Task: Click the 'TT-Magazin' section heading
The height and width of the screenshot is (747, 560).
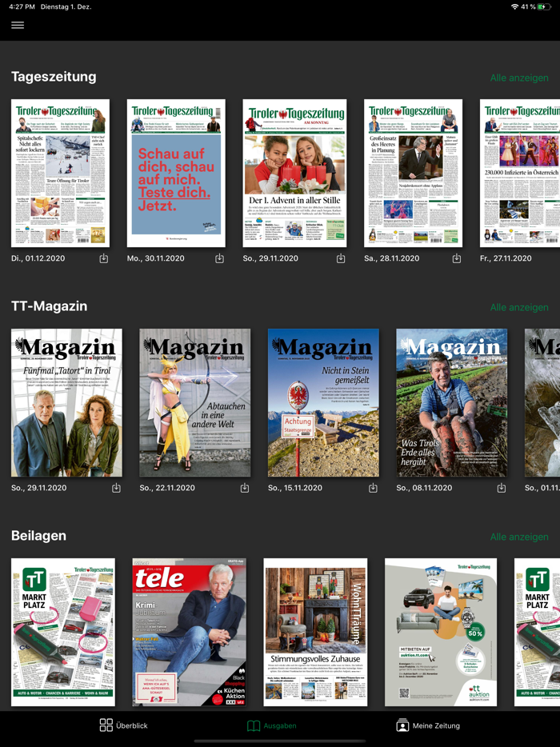Action: (49, 306)
